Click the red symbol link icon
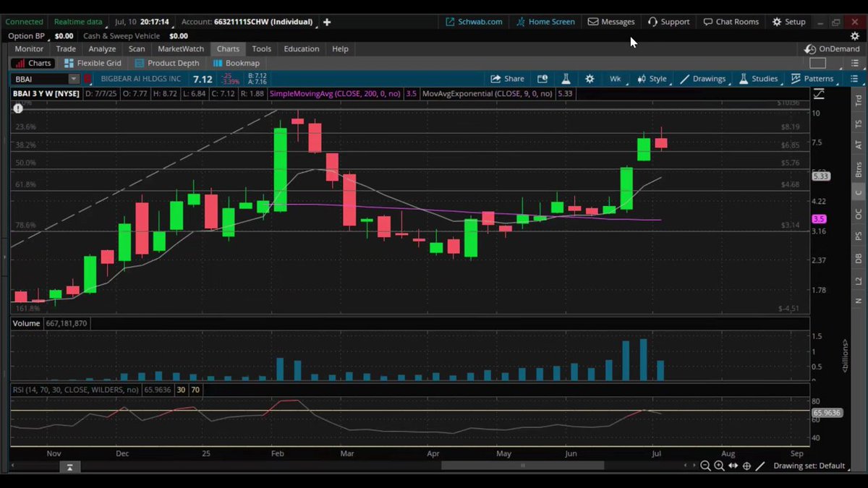The width and height of the screenshot is (868, 488). 87,79
